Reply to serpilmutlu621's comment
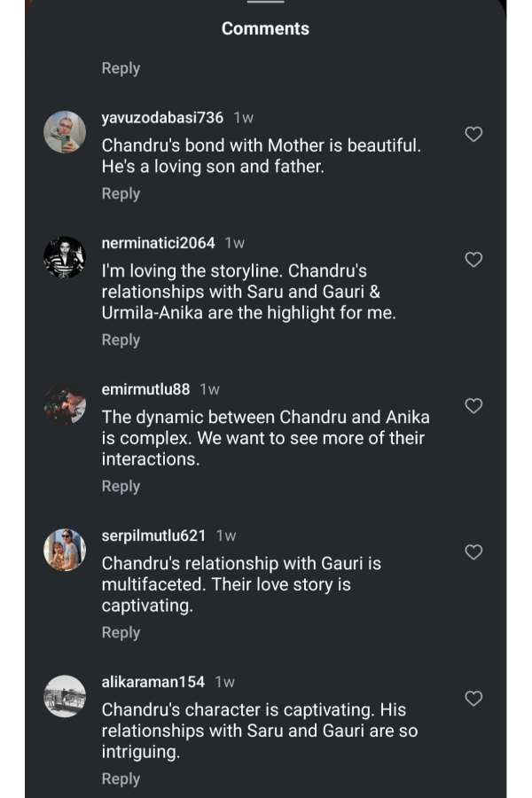This screenshot has width=532, height=798. tap(121, 632)
